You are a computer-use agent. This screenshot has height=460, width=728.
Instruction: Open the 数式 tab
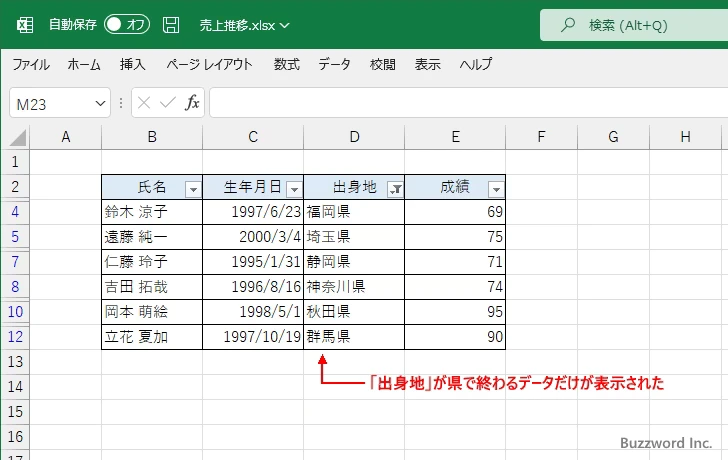click(x=286, y=64)
